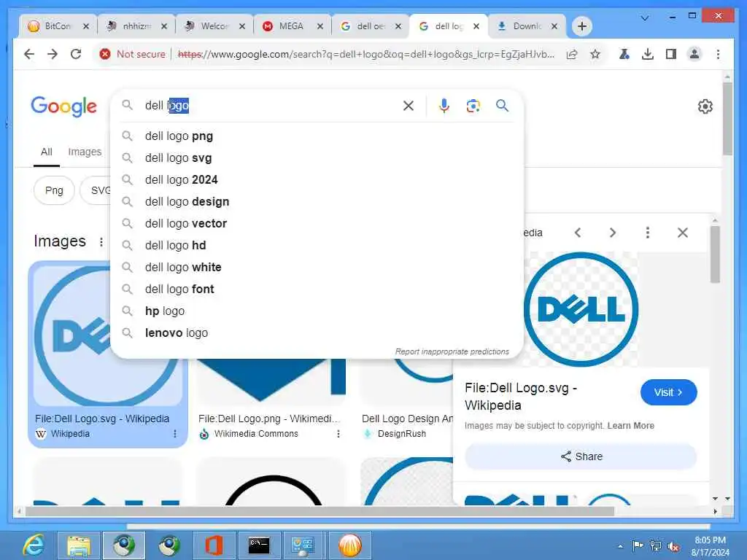Submit search with the blue magnifier
747x560 pixels.
pyautogui.click(x=502, y=106)
